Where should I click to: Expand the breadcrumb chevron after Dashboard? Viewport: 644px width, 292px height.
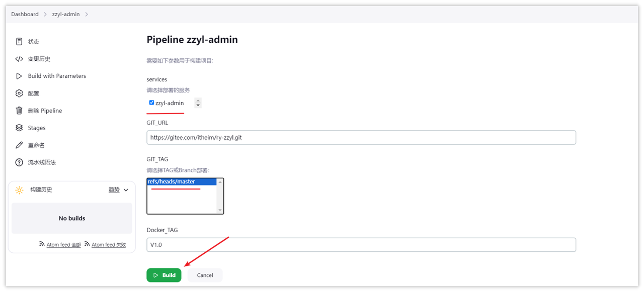45,14
